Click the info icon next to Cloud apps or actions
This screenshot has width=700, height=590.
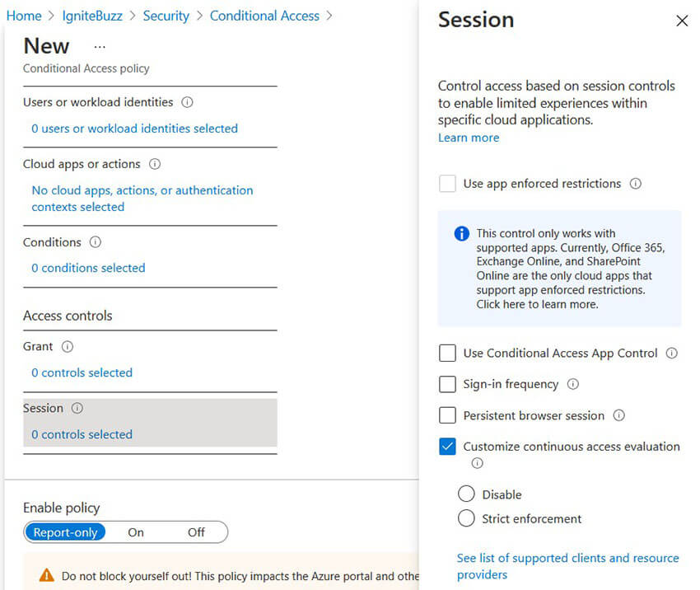[156, 164]
